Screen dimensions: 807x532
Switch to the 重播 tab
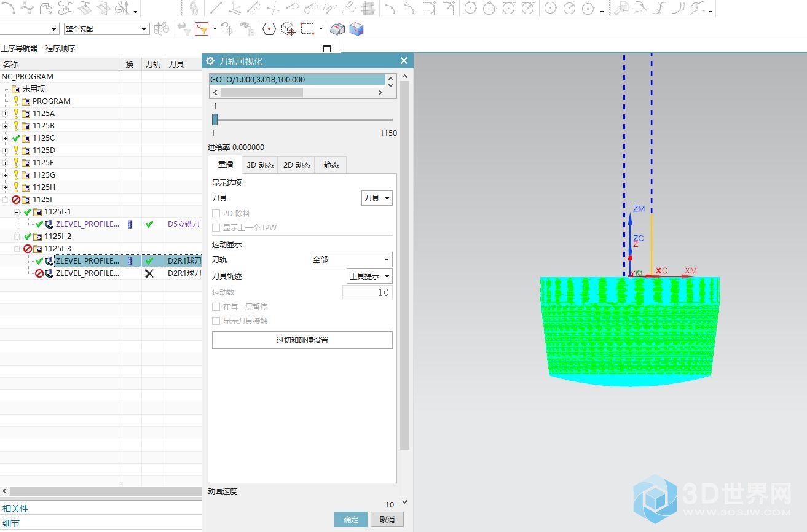click(226, 164)
